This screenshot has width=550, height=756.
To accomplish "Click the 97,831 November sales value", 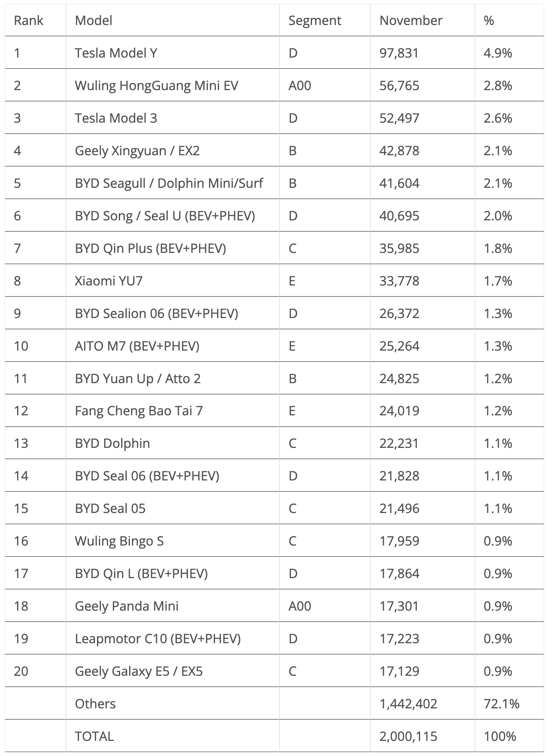I will click(399, 53).
